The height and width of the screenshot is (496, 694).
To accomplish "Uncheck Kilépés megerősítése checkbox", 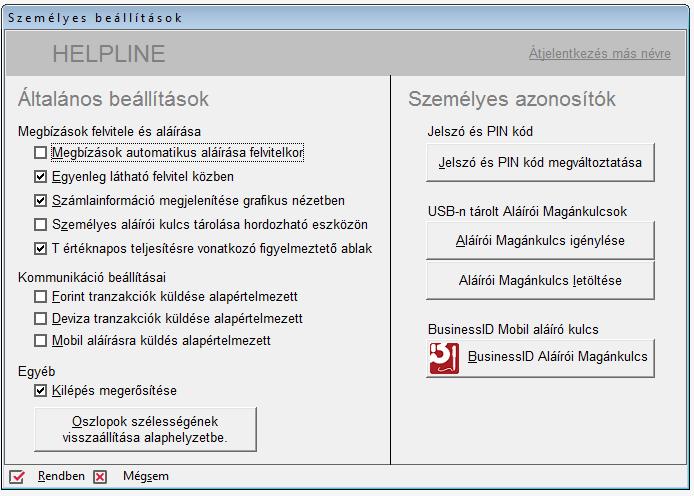I will tap(40, 390).
